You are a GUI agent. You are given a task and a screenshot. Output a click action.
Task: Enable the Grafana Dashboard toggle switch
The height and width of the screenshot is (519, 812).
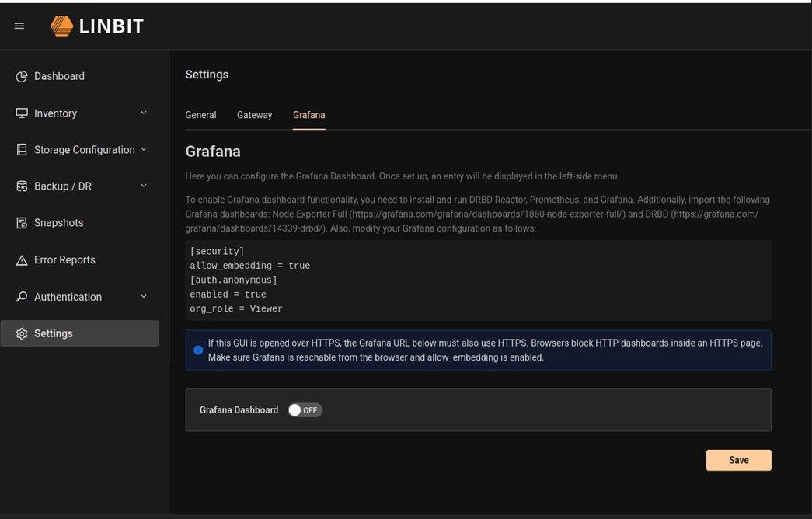click(305, 410)
